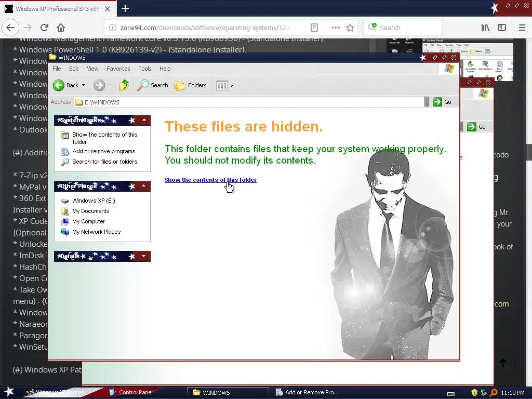Open the Help menu
This screenshot has width=532, height=399.
point(165,69)
